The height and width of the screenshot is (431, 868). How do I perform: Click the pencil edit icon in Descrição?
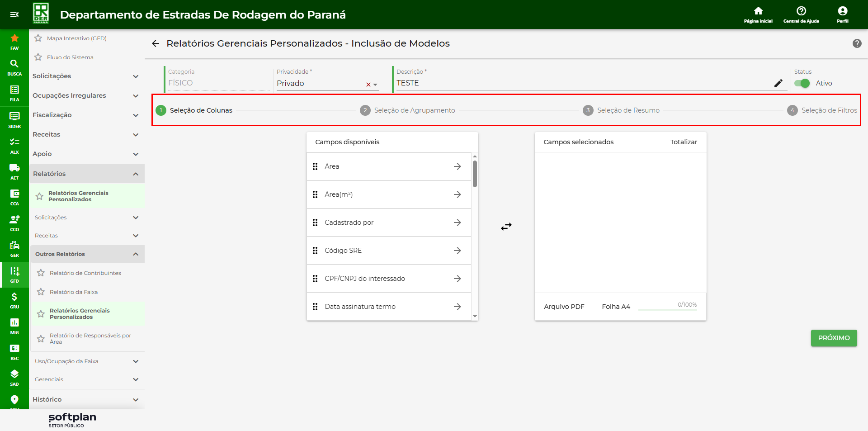[x=778, y=83]
